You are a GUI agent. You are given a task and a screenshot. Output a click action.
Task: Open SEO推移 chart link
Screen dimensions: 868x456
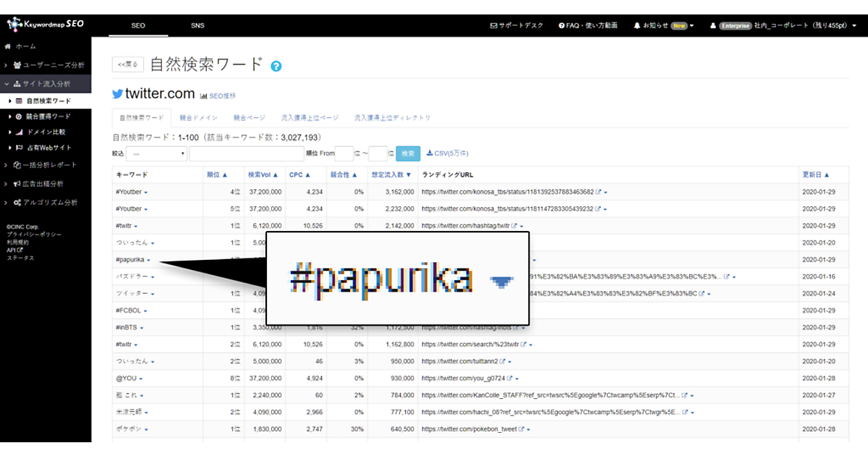pyautogui.click(x=218, y=96)
